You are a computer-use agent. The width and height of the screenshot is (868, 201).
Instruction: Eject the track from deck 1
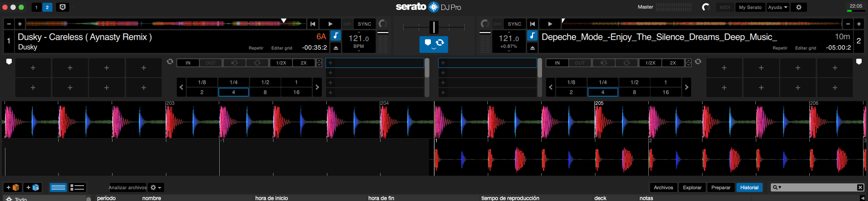point(336,47)
